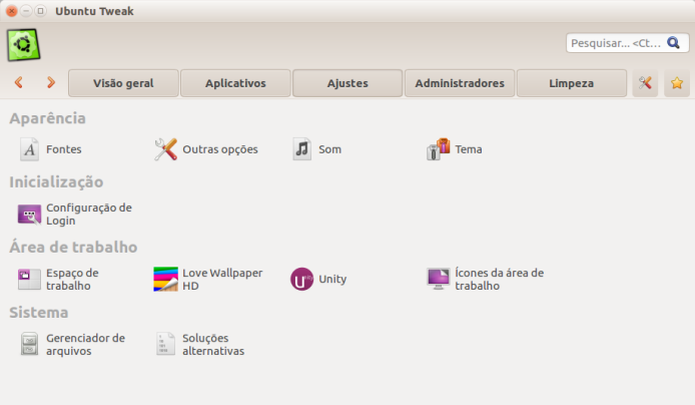Click the Love Wallpaper HD label
This screenshot has width=695, height=405.
pyautogui.click(x=223, y=279)
